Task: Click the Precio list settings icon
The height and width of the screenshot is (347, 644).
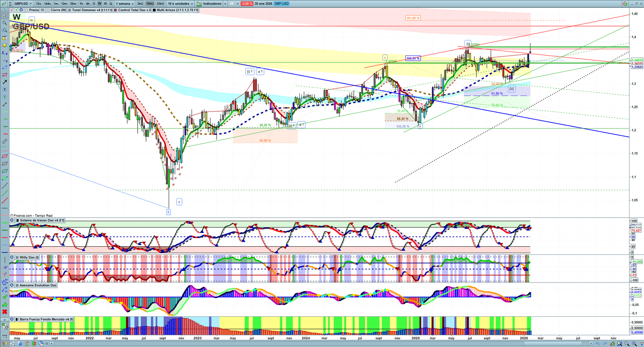Action: (x=43, y=10)
